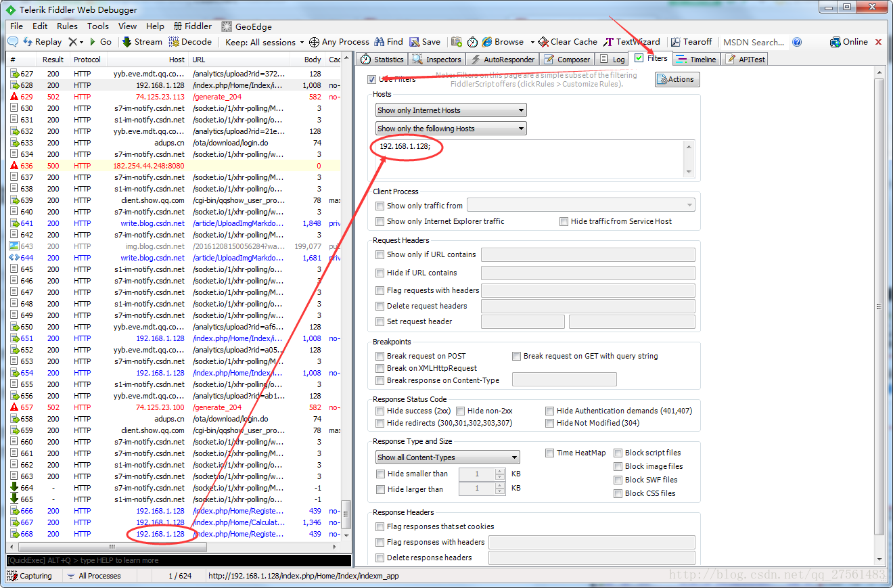Open the TextWizard tool
This screenshot has width=893, height=588.
[x=632, y=42]
